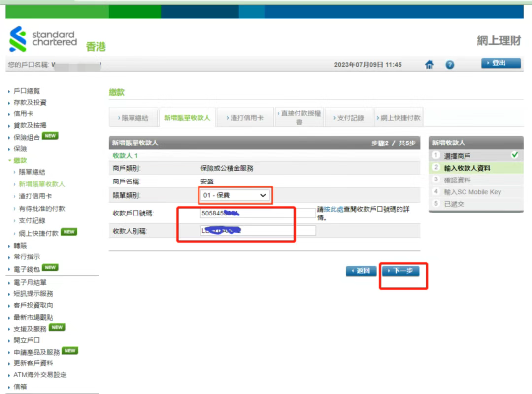Click the home icon in header
This screenshot has height=394, width=532.
430,65
